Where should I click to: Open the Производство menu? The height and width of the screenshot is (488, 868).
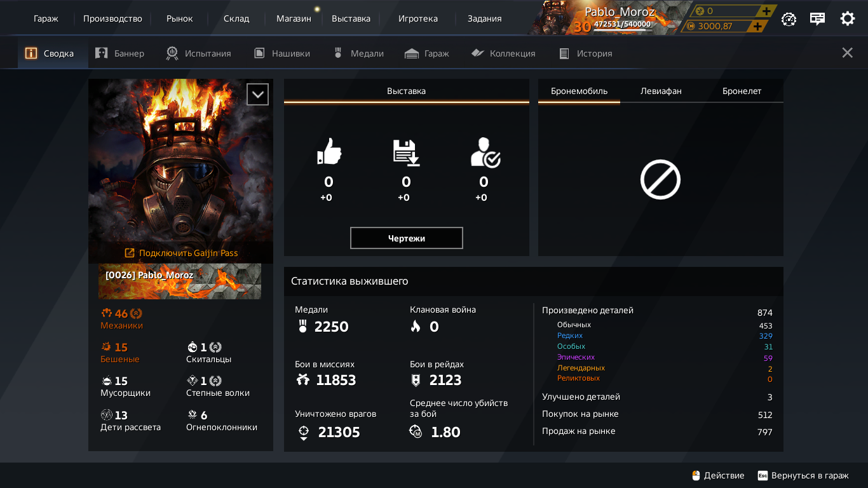click(112, 18)
